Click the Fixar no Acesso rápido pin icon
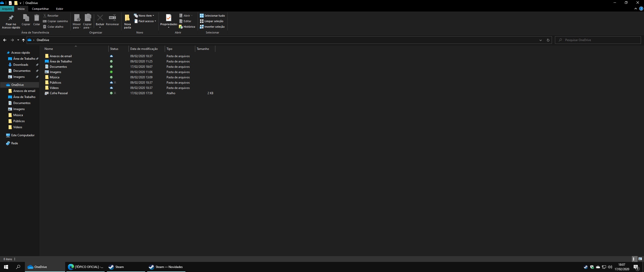 pyautogui.click(x=11, y=18)
